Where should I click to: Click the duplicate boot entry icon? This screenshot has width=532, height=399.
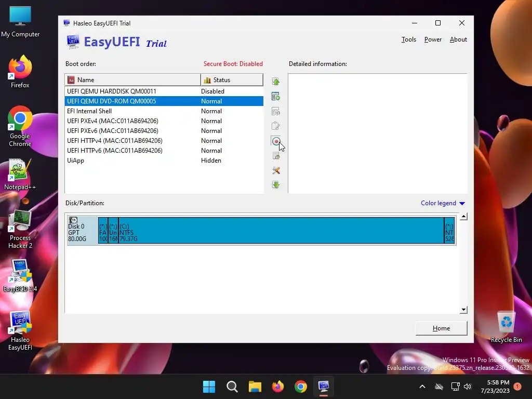click(x=276, y=111)
